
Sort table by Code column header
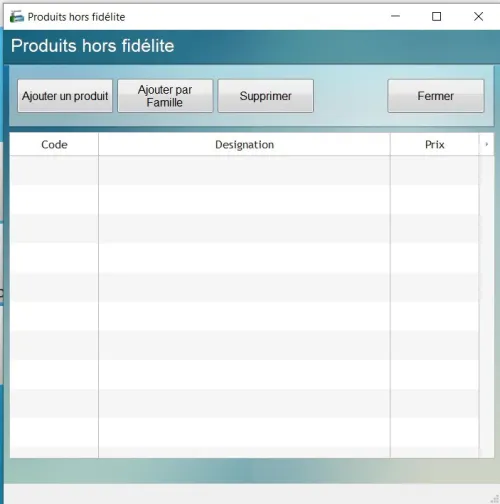tap(54, 144)
